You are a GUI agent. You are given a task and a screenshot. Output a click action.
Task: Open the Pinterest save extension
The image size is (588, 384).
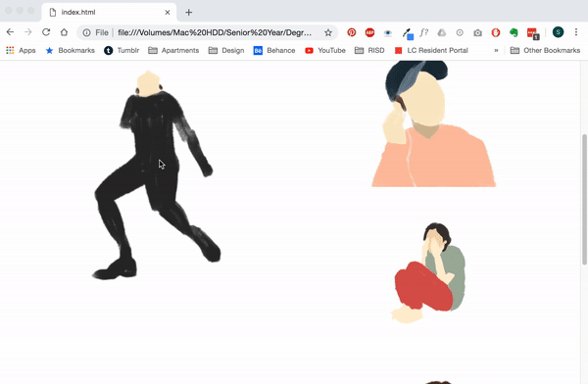point(352,32)
